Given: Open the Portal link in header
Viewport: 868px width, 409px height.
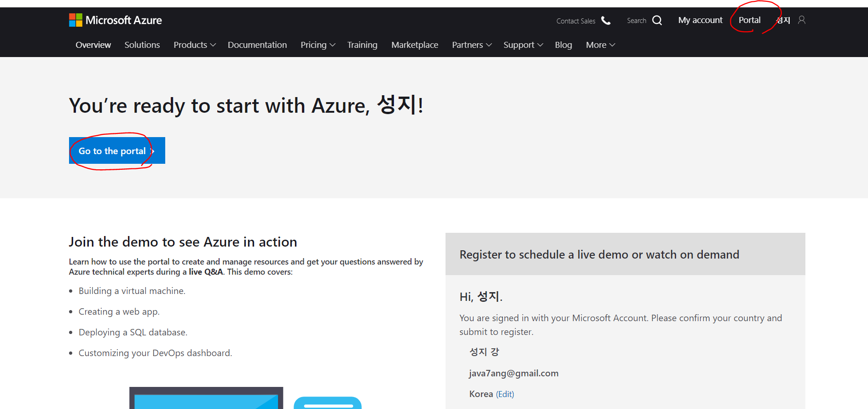Looking at the screenshot, I should (x=749, y=20).
